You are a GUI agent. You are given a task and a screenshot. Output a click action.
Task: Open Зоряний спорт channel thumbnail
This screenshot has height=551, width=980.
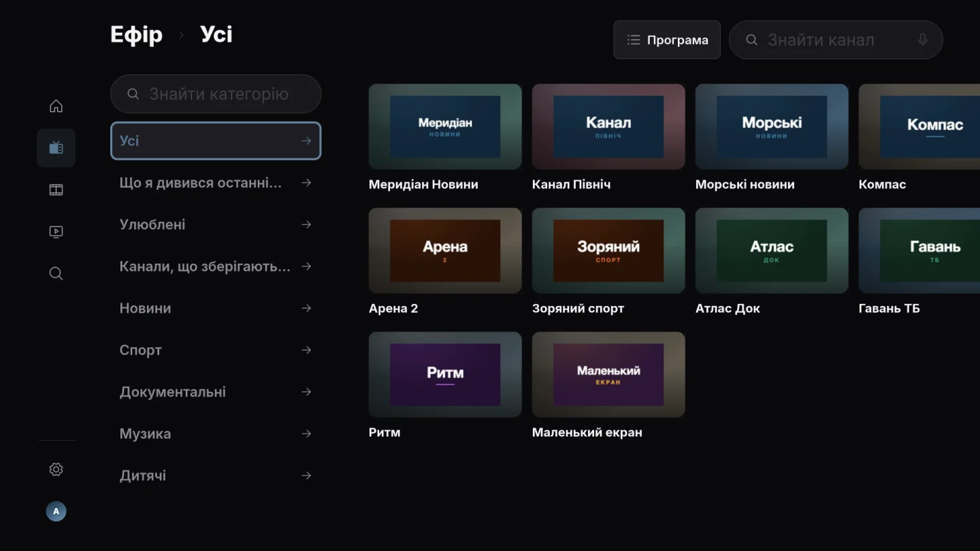(x=608, y=250)
